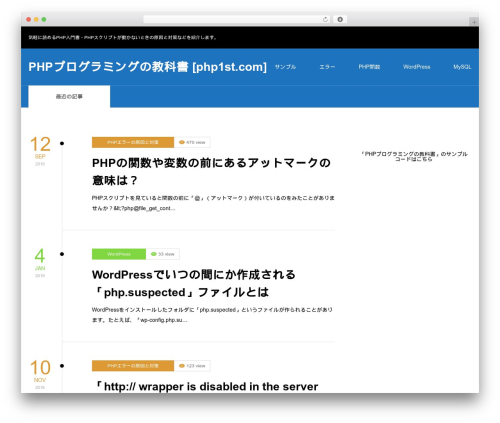
Task: Open article PHPの関数や変数の前にあるアットマークの意味は？
Action: click(x=211, y=171)
